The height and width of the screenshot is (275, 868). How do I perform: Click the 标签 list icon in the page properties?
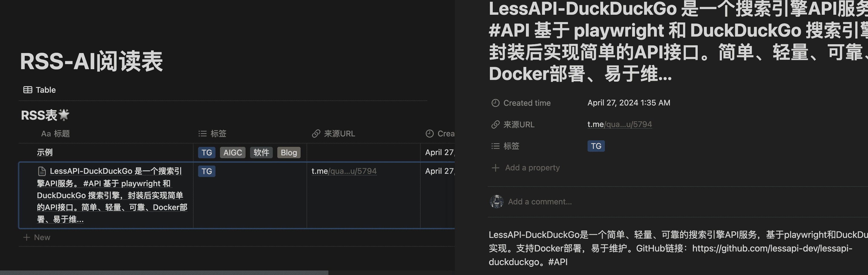point(495,146)
